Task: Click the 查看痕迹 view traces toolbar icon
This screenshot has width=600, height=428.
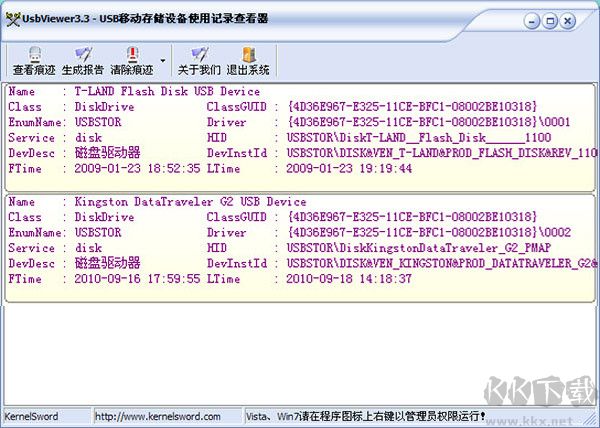Action: 34,61
